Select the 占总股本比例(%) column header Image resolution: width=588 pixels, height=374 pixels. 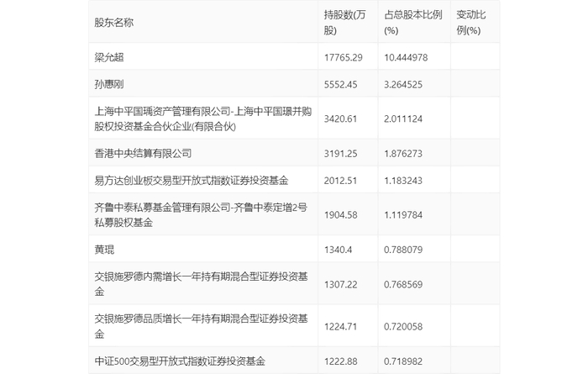click(413, 23)
